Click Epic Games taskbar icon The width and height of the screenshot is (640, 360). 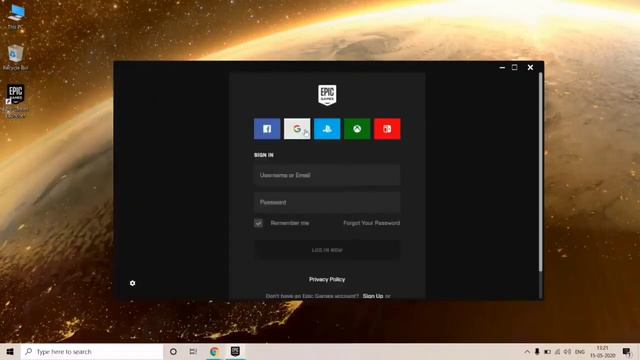click(235, 351)
